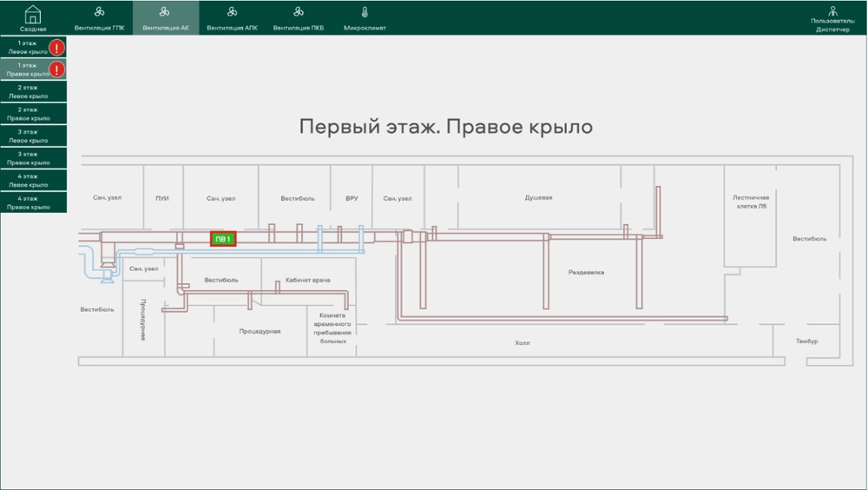868x490 pixels.
Task: Go to 3 этаж Правое крыло
Action: [28, 158]
